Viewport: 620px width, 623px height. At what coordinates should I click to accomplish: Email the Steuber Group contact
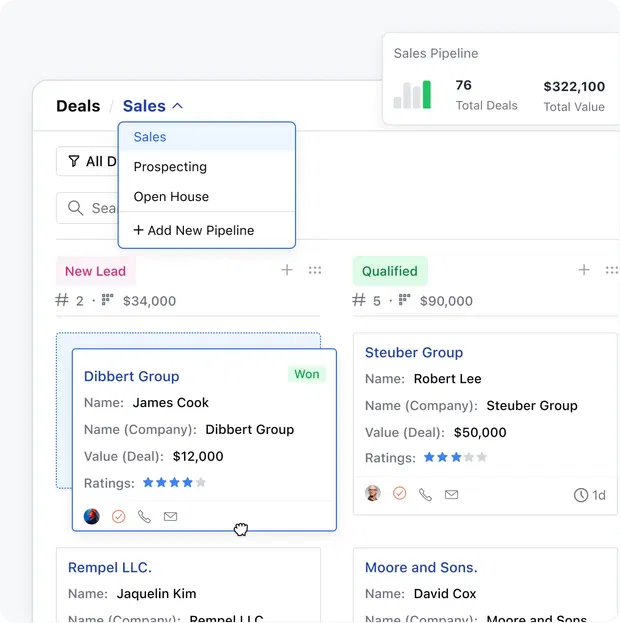point(451,494)
